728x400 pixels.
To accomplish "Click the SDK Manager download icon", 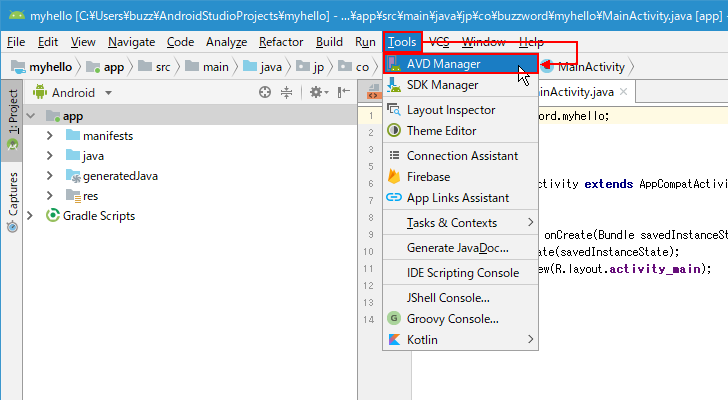I will [394, 85].
